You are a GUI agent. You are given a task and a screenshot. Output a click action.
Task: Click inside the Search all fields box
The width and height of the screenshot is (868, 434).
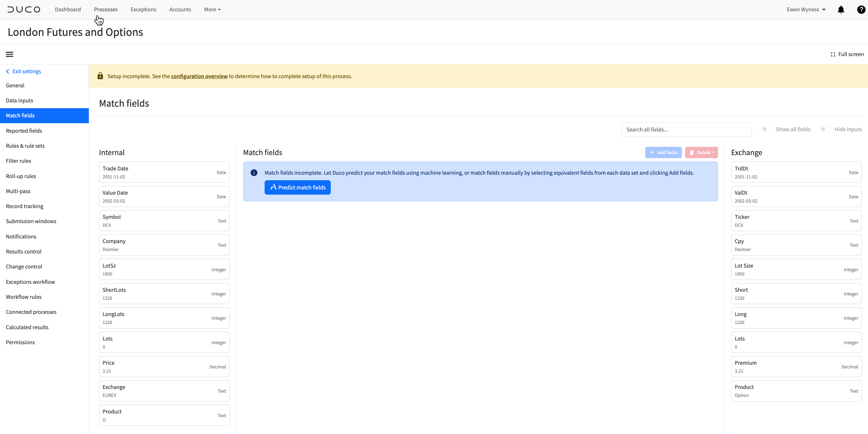tap(686, 129)
